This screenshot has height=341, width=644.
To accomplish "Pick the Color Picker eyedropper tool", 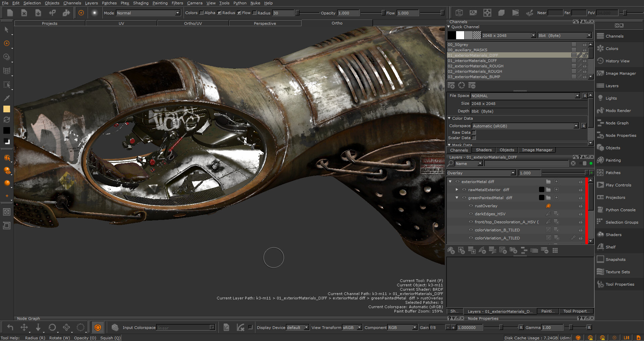I will [6, 98].
